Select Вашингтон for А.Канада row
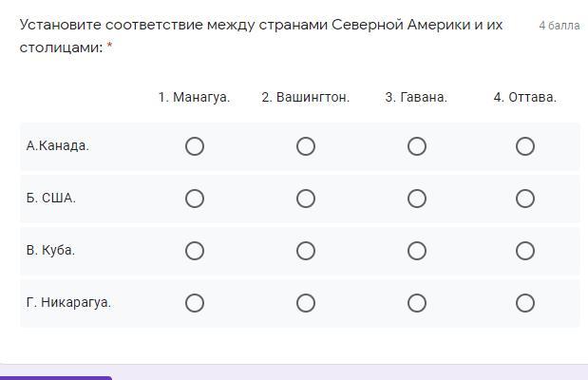The height and width of the screenshot is (380, 588). tap(306, 146)
